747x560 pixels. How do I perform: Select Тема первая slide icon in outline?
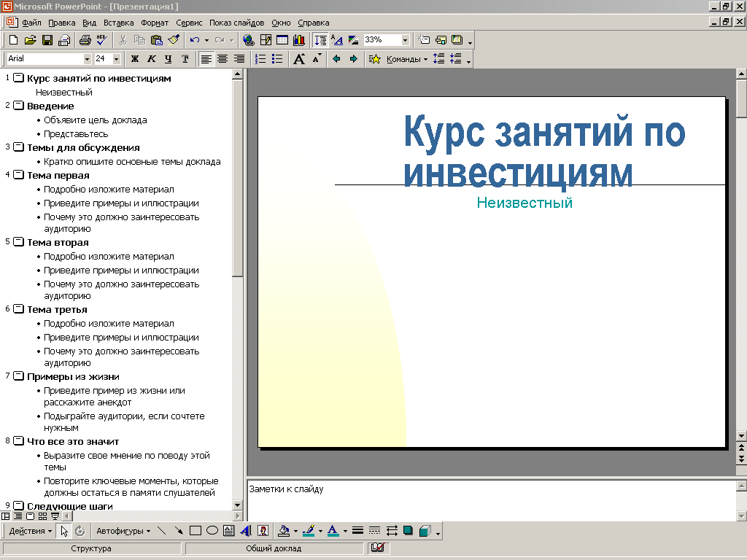tap(18, 175)
